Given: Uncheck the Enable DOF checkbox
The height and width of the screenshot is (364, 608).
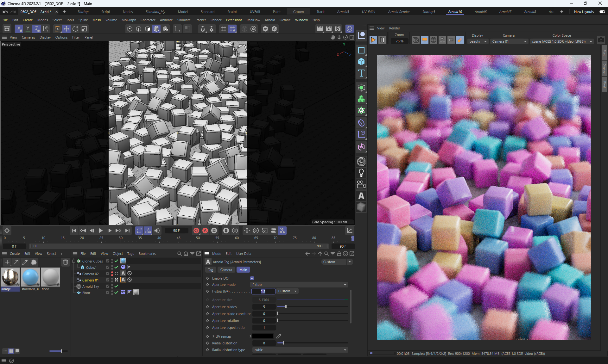Looking at the screenshot, I should click(x=252, y=278).
